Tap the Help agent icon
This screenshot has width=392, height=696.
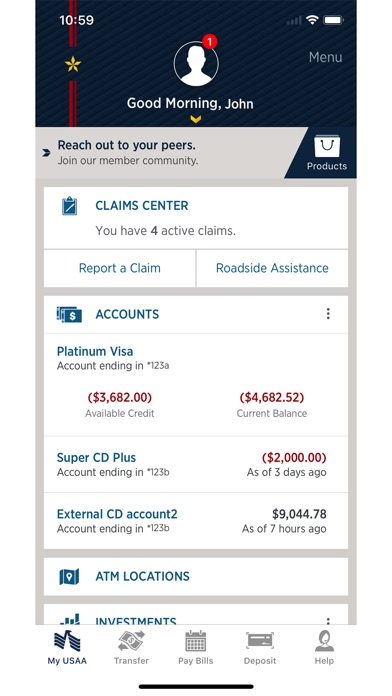coord(324,648)
